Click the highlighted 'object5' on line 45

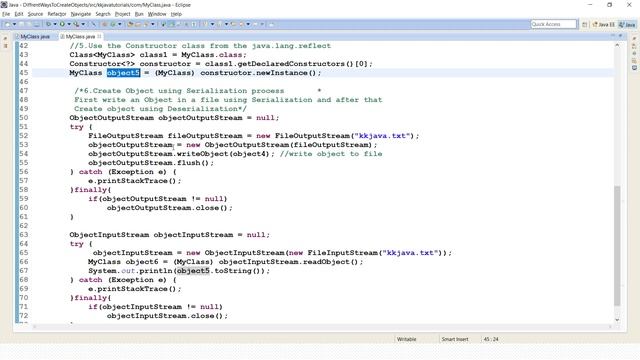[123, 73]
